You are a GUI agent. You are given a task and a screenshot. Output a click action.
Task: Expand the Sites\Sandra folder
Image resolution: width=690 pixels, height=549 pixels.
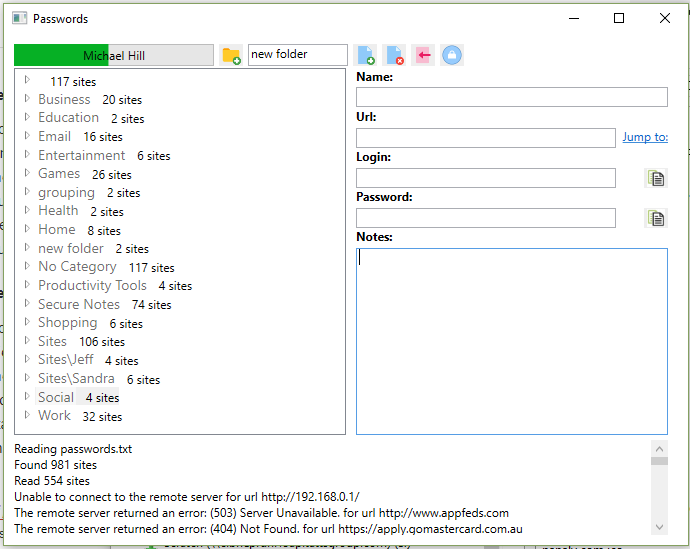(27, 377)
